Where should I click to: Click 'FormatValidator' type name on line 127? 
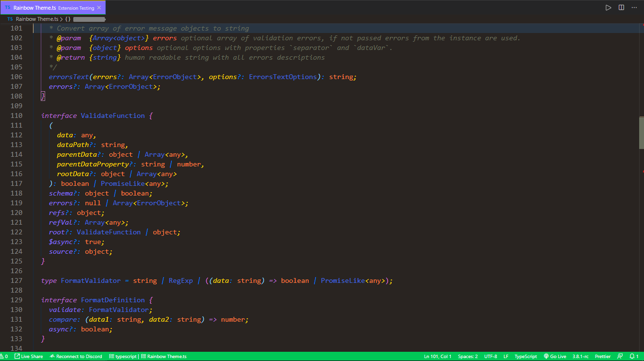pyautogui.click(x=91, y=280)
